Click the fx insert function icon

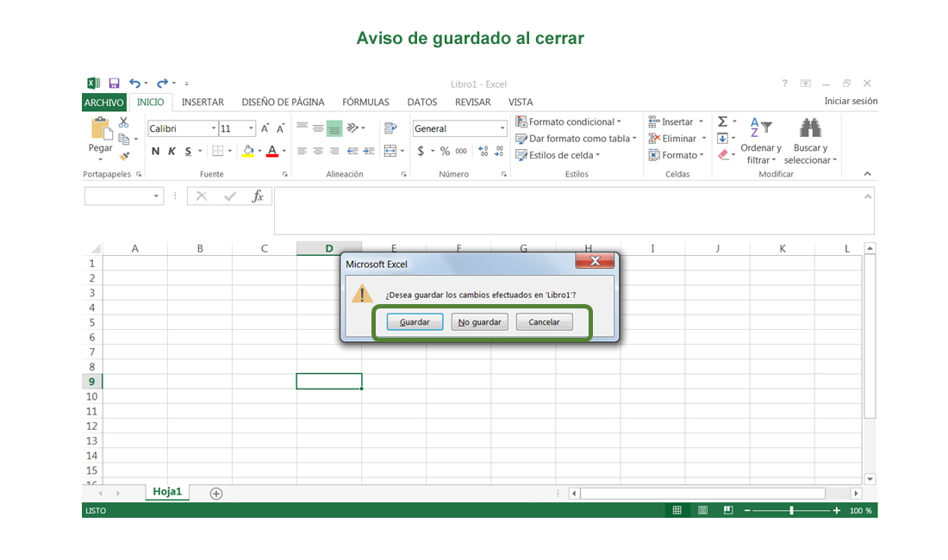pos(258,196)
